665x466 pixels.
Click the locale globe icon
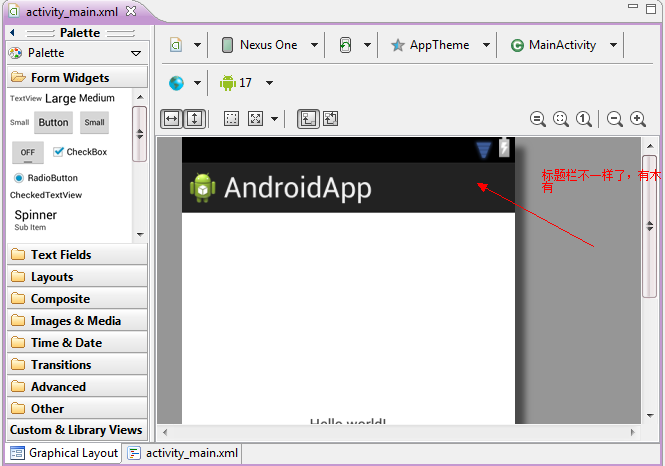coord(176,83)
